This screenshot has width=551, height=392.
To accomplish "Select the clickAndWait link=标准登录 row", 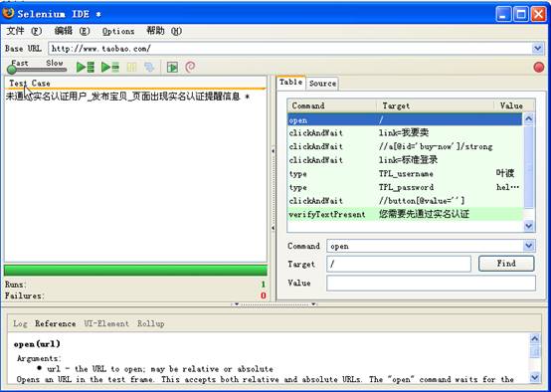I will 405,160.
